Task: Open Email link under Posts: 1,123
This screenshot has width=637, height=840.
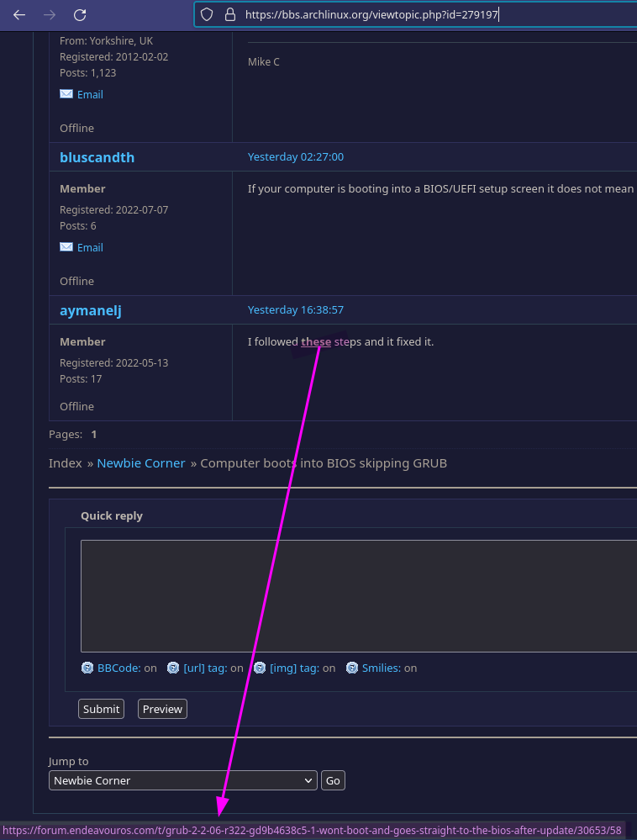Action: click(90, 95)
